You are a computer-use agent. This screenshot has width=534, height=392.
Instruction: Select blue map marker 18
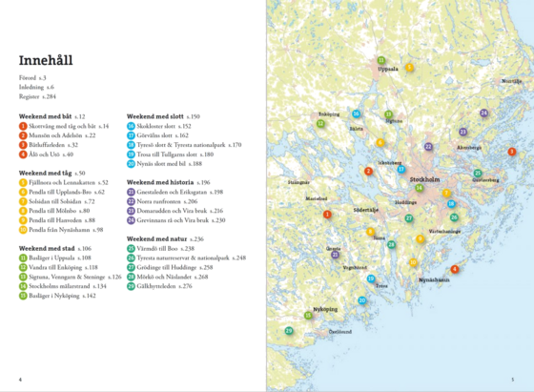451,204
